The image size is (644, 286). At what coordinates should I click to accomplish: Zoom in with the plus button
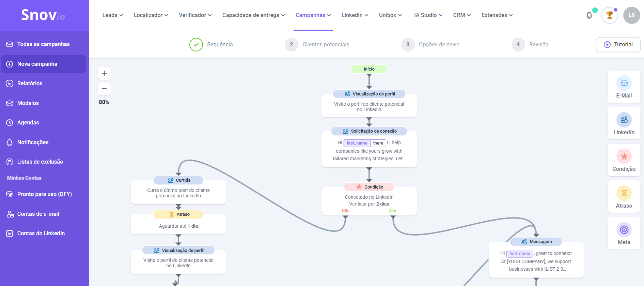(x=104, y=73)
